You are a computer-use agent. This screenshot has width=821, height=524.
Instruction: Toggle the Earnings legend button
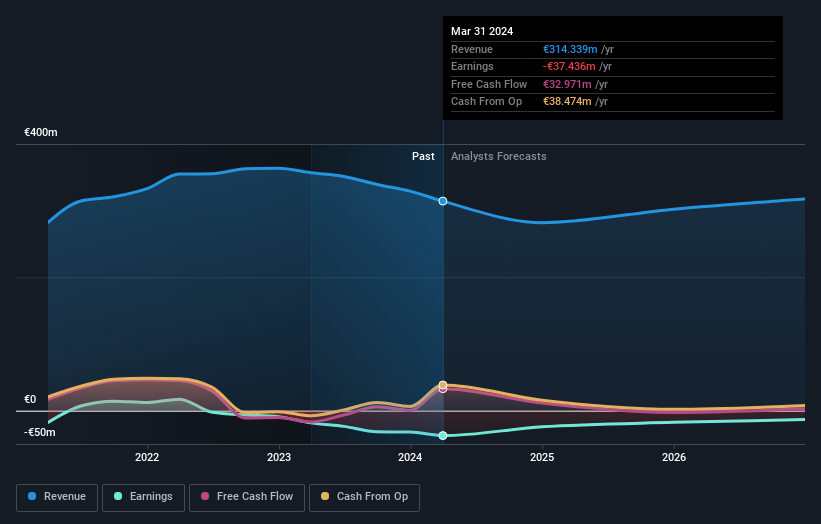pos(143,497)
